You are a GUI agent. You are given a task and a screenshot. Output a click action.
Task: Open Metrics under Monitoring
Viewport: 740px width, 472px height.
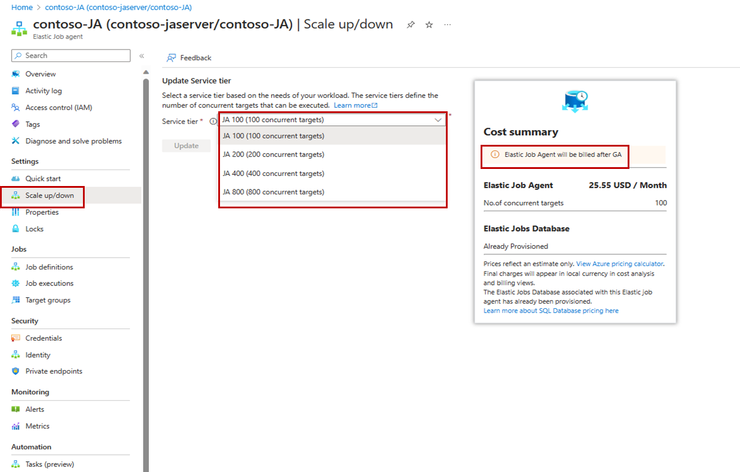click(x=37, y=426)
